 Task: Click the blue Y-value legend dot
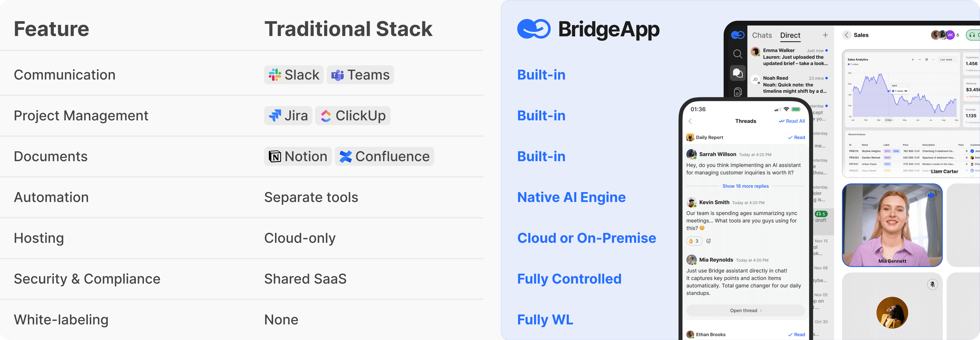pos(848,64)
